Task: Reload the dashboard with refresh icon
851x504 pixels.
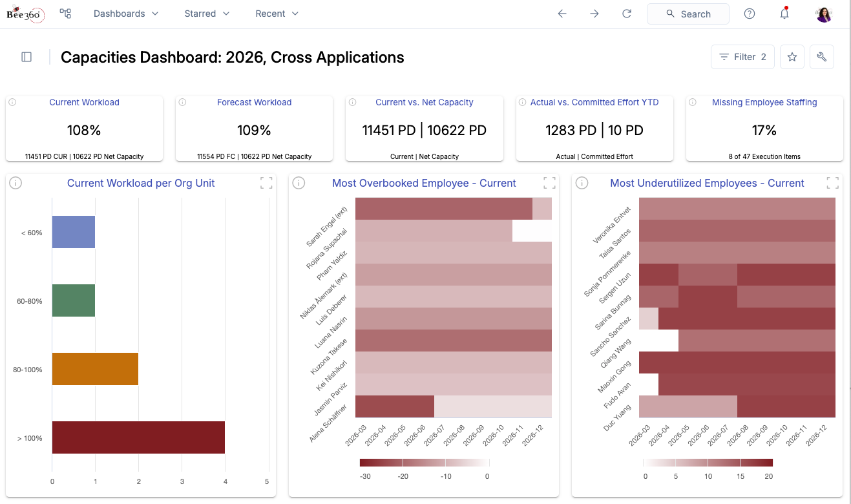Action: 626,14
